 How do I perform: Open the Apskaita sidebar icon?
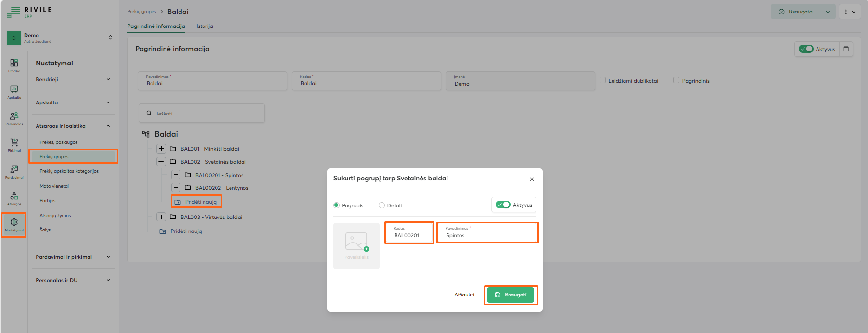point(14,91)
